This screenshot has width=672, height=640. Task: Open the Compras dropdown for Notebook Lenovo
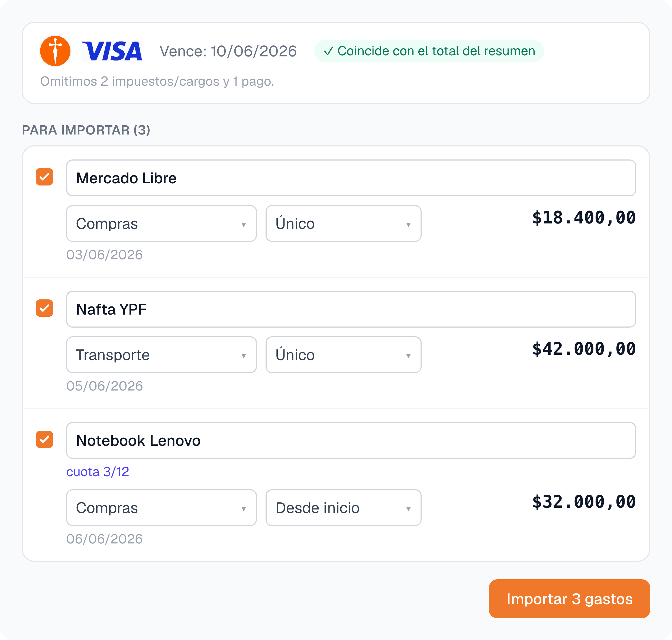click(x=161, y=508)
